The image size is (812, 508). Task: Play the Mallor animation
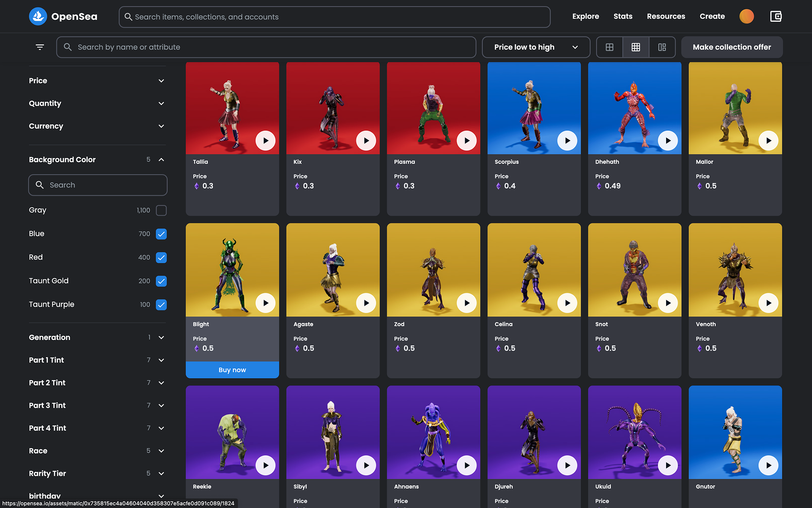coord(768,141)
